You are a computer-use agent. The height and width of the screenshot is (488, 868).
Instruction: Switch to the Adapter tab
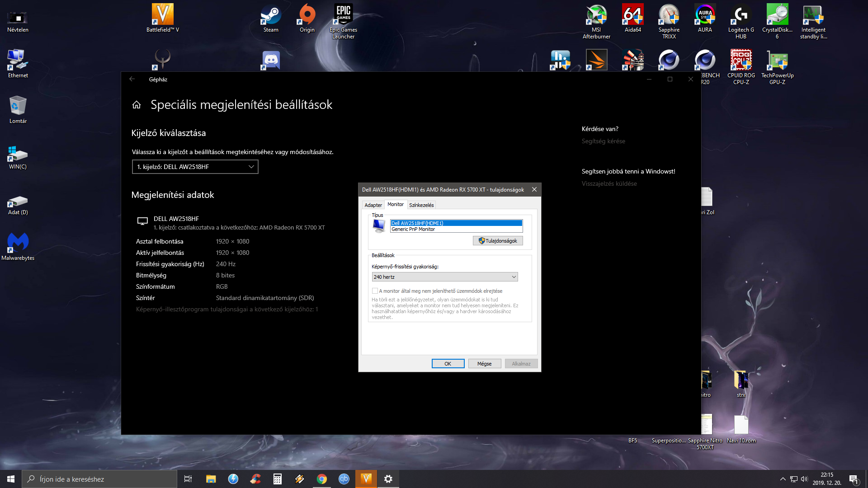373,205
